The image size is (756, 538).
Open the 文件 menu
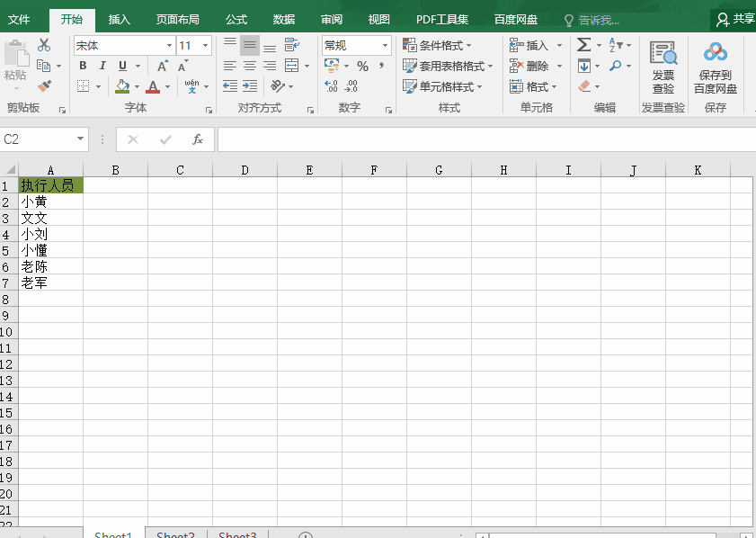click(x=19, y=19)
